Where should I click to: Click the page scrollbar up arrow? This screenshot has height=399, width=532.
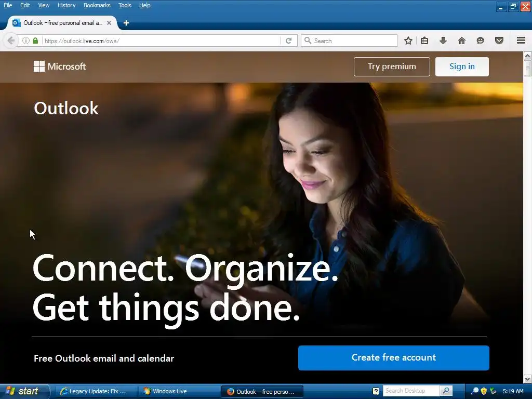tap(527, 56)
